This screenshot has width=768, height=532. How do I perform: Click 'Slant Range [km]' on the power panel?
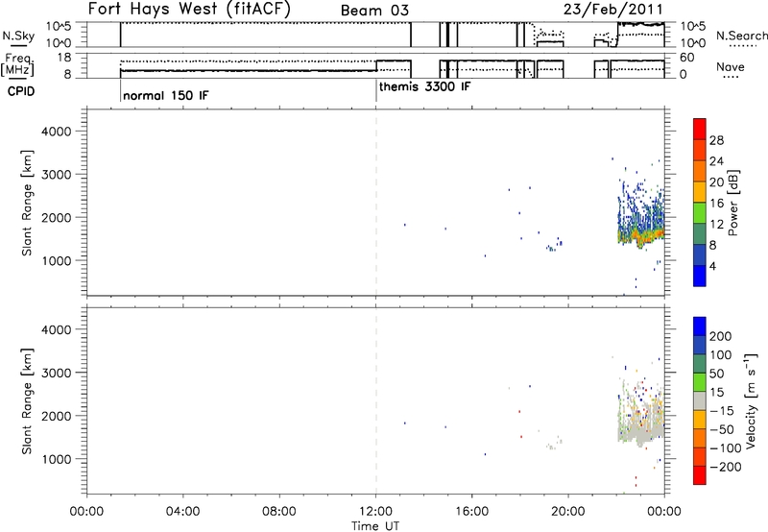tap(27, 203)
